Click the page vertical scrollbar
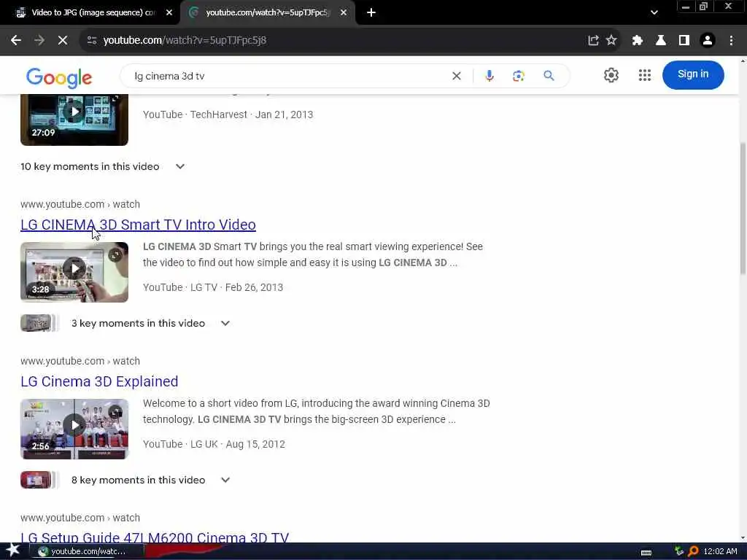The image size is (747, 560). (x=743, y=208)
